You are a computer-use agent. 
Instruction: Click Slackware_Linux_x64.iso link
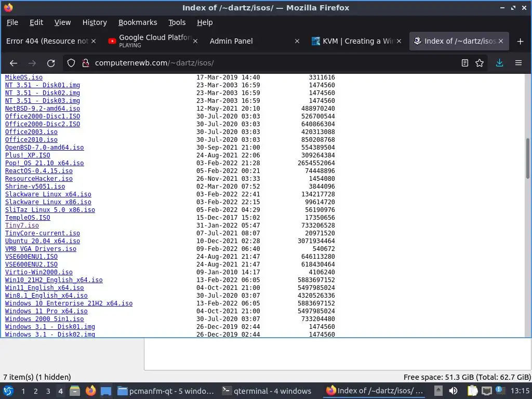click(x=48, y=194)
